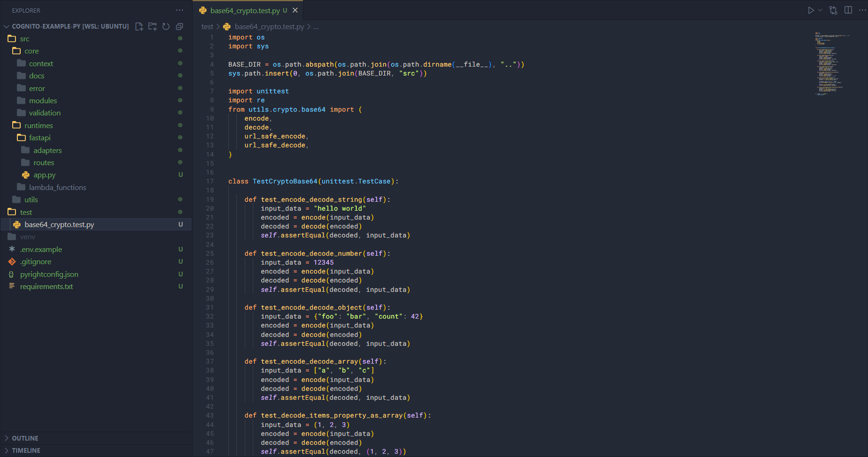Open explorer views and more actions menu
This screenshot has width=868, height=457.
[x=179, y=10]
